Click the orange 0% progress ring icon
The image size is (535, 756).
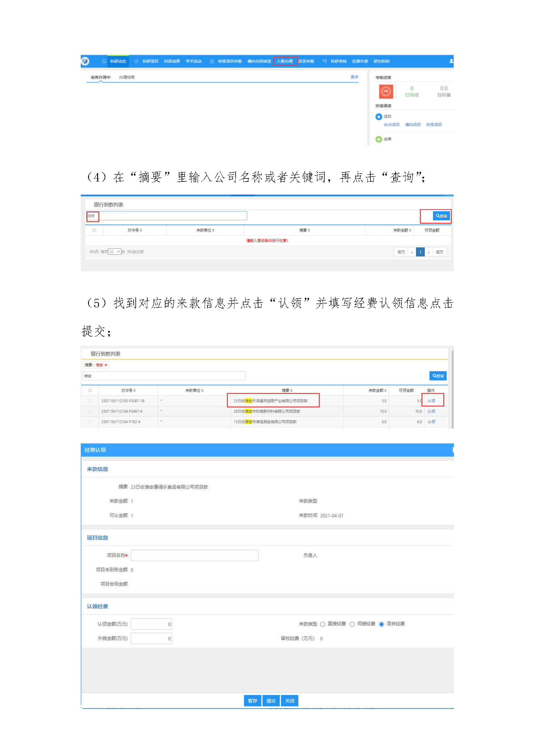(386, 91)
